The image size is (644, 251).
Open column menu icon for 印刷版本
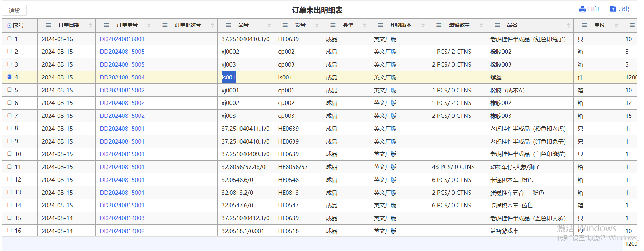tap(381, 25)
